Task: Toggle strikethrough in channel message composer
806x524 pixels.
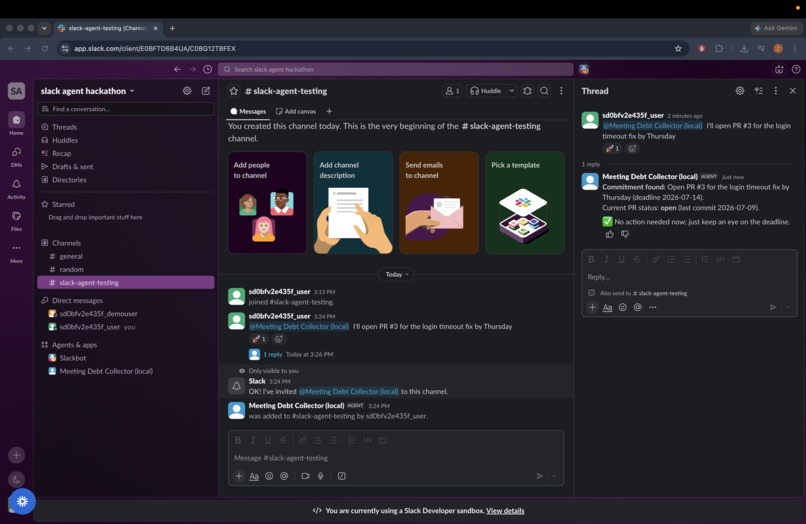Action: click(x=283, y=440)
